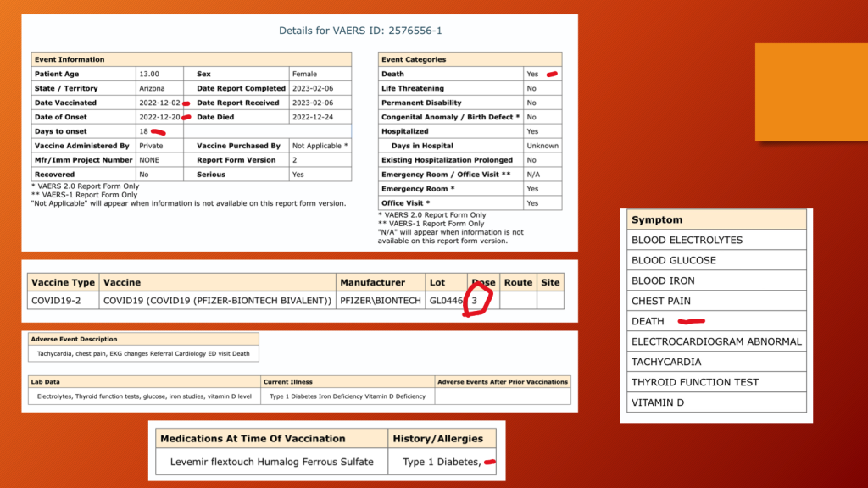Click the 'Adverse Event Description' header
Viewport: 868px width, 488px height.
(x=75, y=338)
